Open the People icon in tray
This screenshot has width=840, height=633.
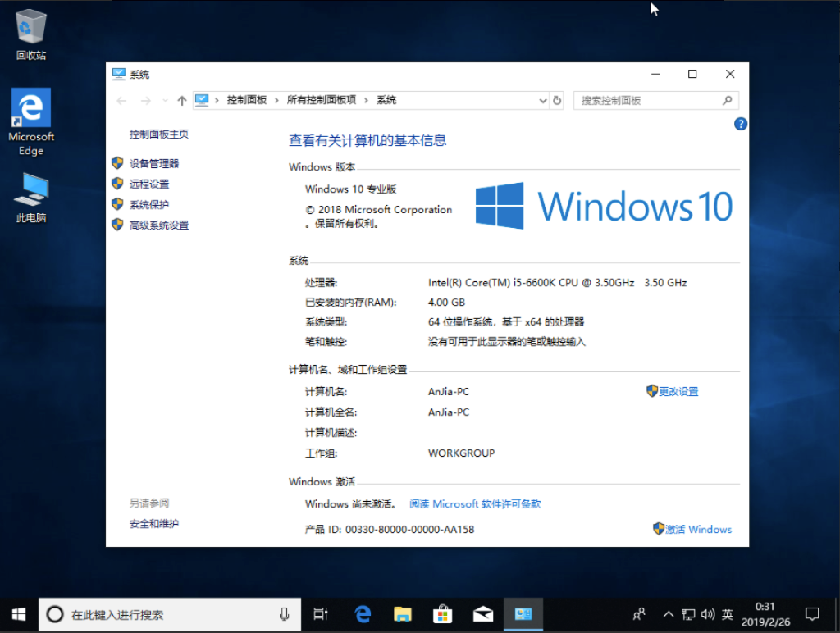click(x=638, y=614)
